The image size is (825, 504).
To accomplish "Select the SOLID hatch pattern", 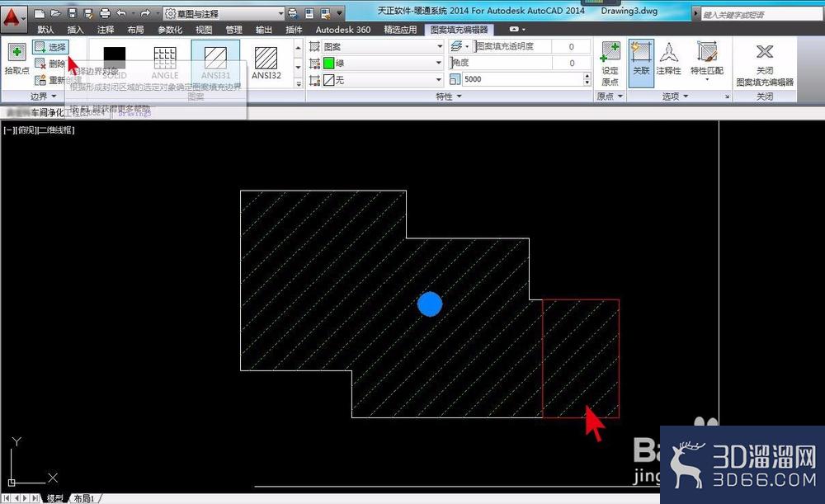I will [114, 62].
